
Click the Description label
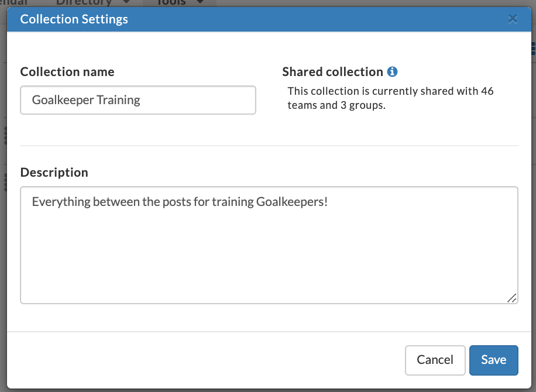[x=54, y=172]
